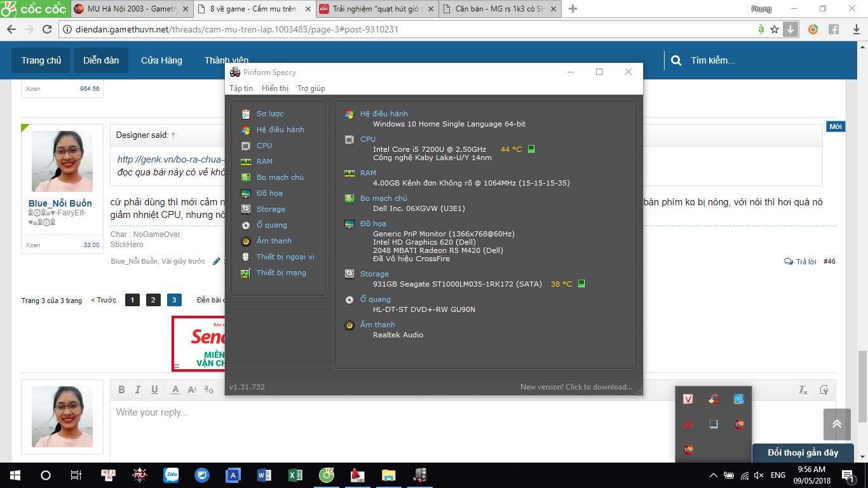Click the scroll-to-top double chevron button
Screen dimensions: 868x488
click(837, 424)
